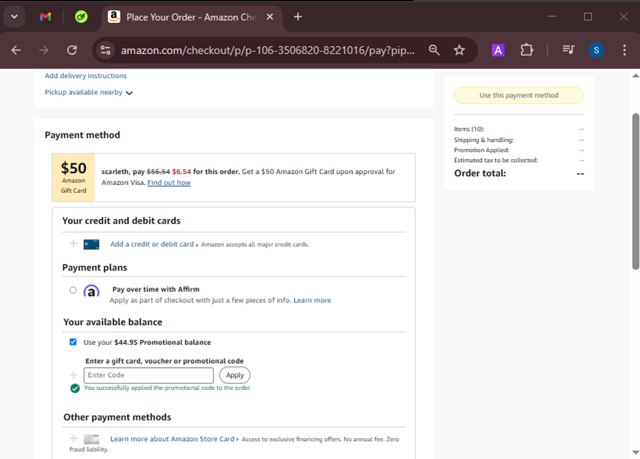Click the successfully applied promotional code message
Screen dimensions: 640x459
click(167, 388)
